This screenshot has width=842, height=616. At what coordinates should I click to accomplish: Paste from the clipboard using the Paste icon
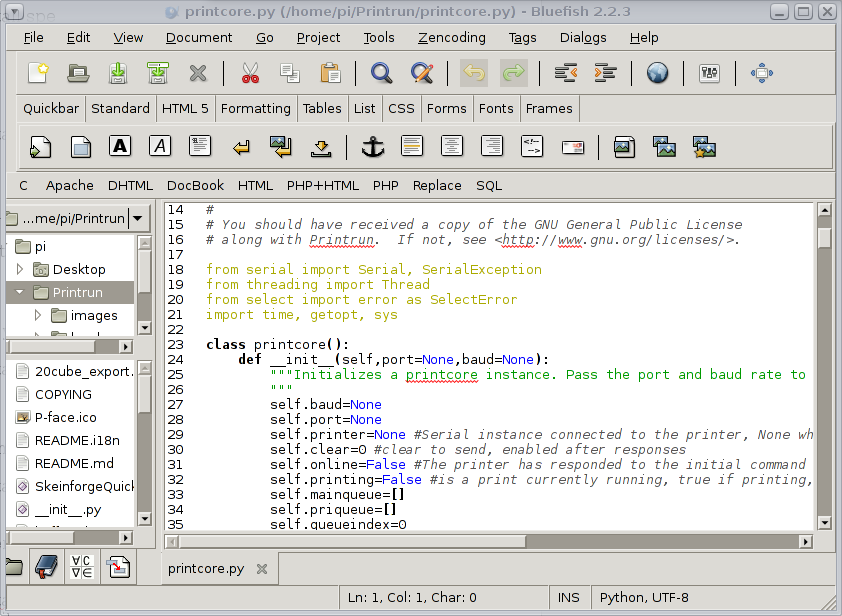pyautogui.click(x=330, y=73)
